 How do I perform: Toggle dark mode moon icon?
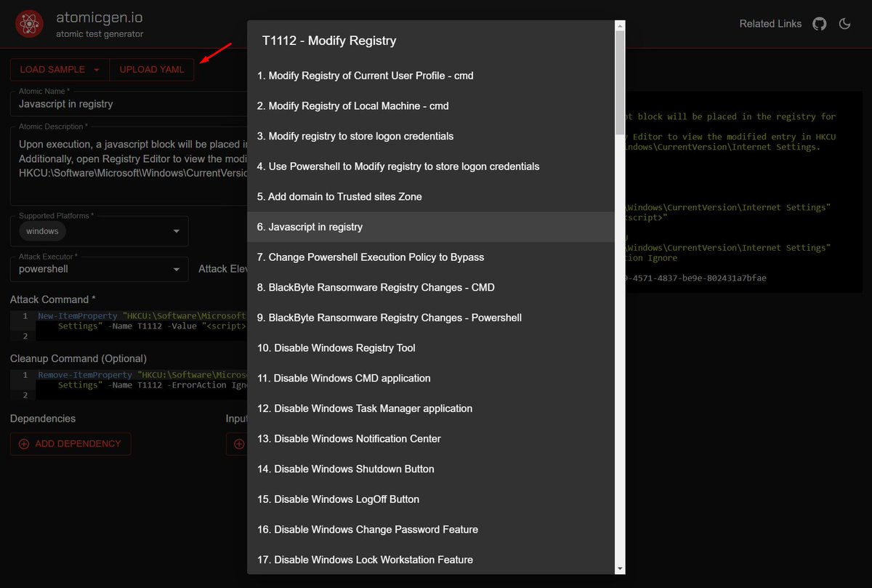[x=844, y=24]
